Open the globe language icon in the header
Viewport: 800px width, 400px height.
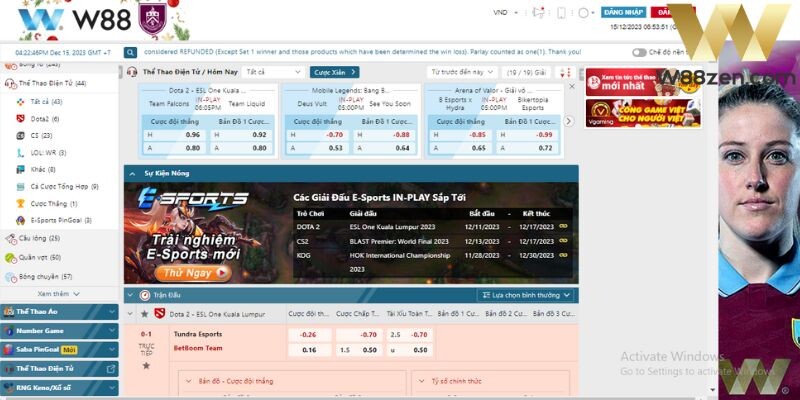point(583,13)
